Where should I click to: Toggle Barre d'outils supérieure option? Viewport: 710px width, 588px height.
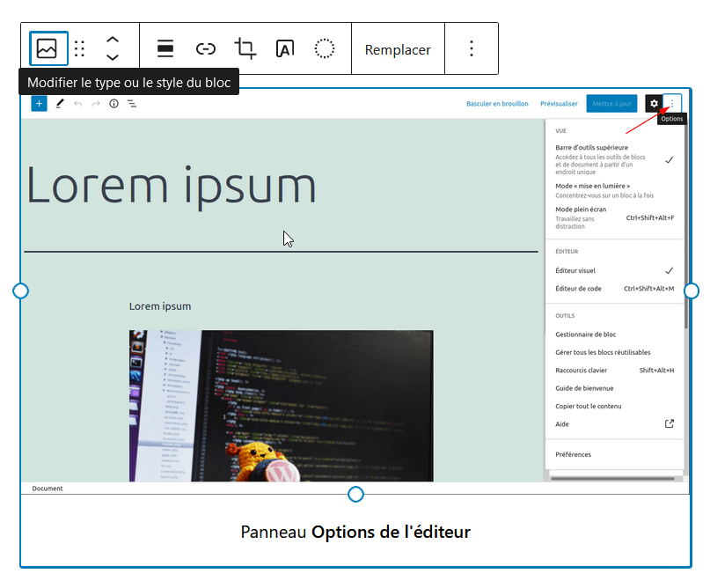tap(614, 159)
